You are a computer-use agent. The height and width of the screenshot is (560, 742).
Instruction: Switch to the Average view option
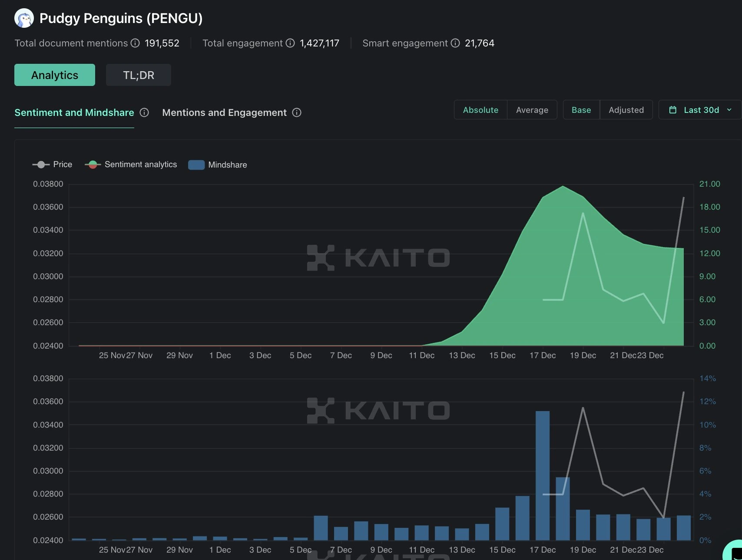coord(532,110)
